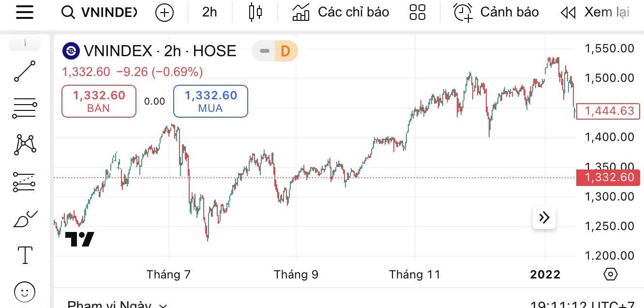Open chart settings hexagon icon
This screenshot has height=308, width=644.
pyautogui.click(x=611, y=275)
